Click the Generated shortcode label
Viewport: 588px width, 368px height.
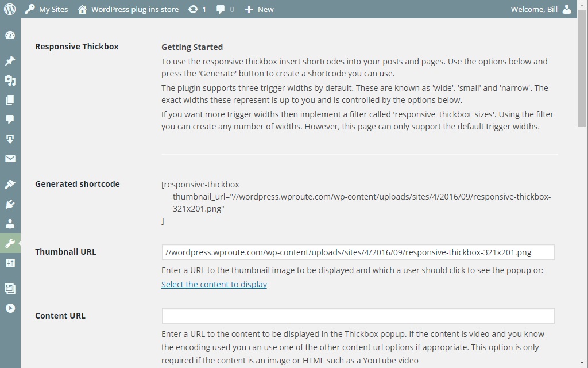pos(78,184)
